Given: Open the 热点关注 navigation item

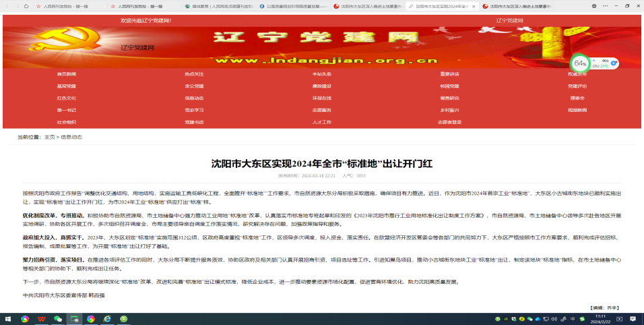Looking at the screenshot, I should pos(194,73).
